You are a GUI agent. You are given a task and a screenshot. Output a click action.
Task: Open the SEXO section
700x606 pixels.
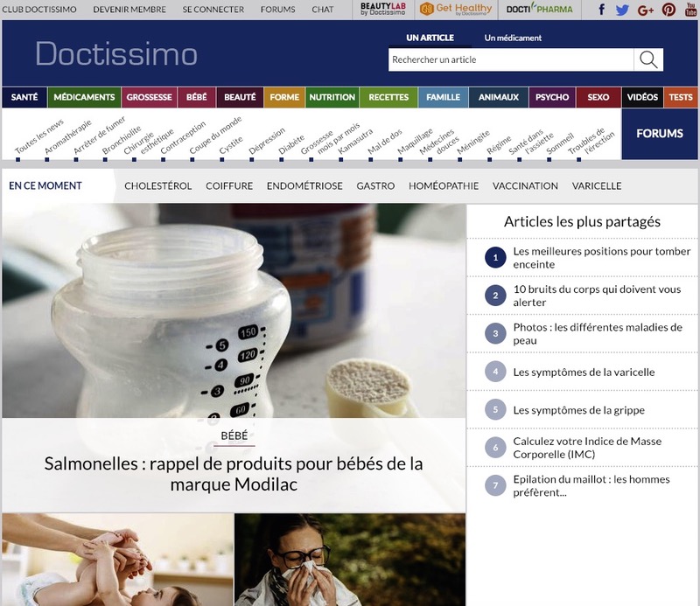[598, 97]
